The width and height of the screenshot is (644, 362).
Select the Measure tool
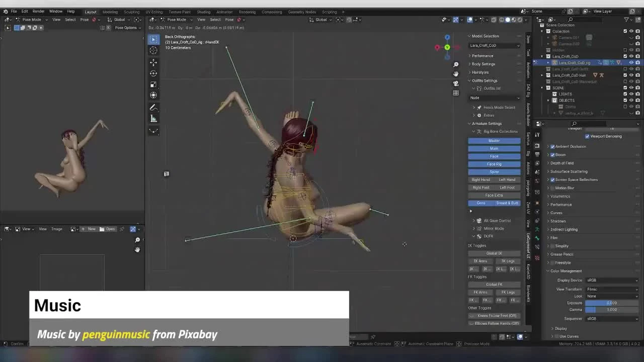tap(153, 118)
